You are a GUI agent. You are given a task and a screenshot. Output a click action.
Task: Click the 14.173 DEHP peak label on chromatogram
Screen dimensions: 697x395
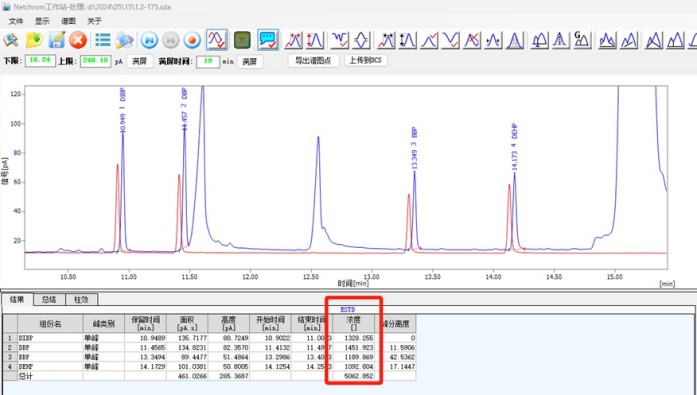[514, 147]
